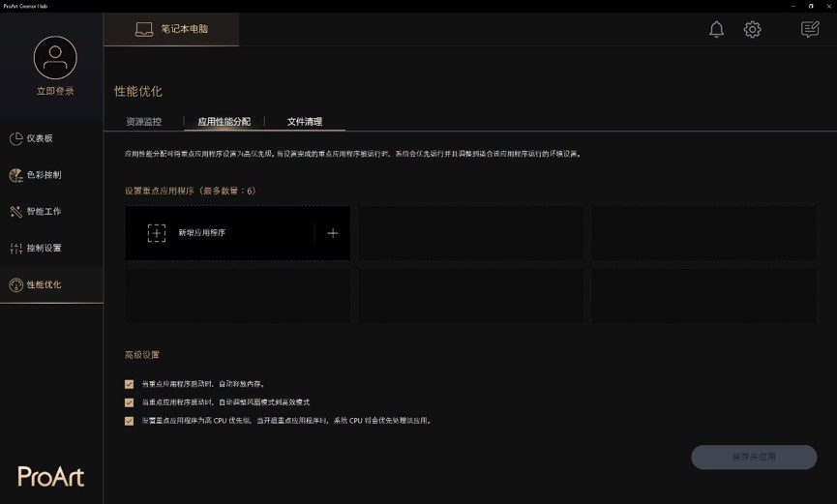The image size is (837, 504).
Task: Toggle auto release memory checkbox
Action: click(130, 384)
